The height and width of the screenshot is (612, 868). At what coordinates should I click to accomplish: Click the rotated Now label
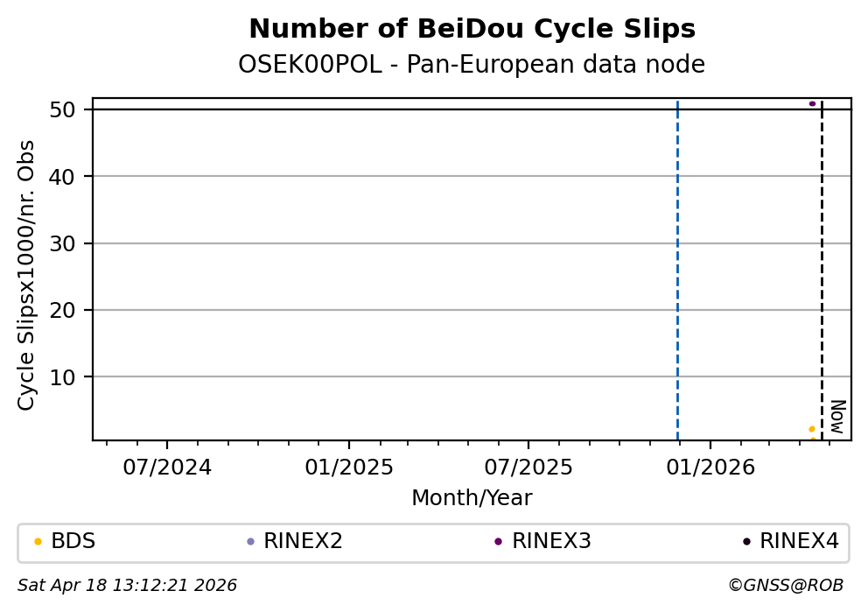point(837,416)
